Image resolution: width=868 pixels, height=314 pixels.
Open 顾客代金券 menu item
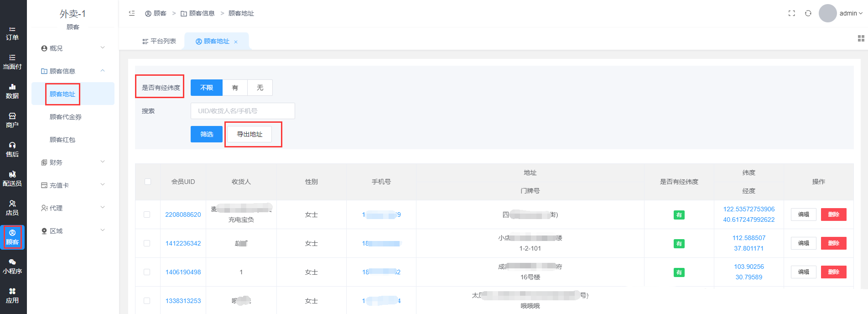coord(66,117)
